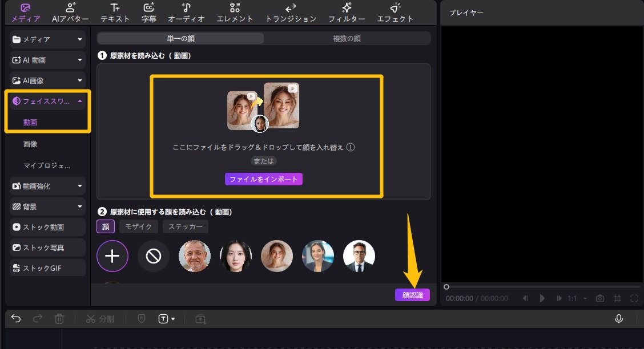Collapse the フェイススワップ section

point(81,101)
